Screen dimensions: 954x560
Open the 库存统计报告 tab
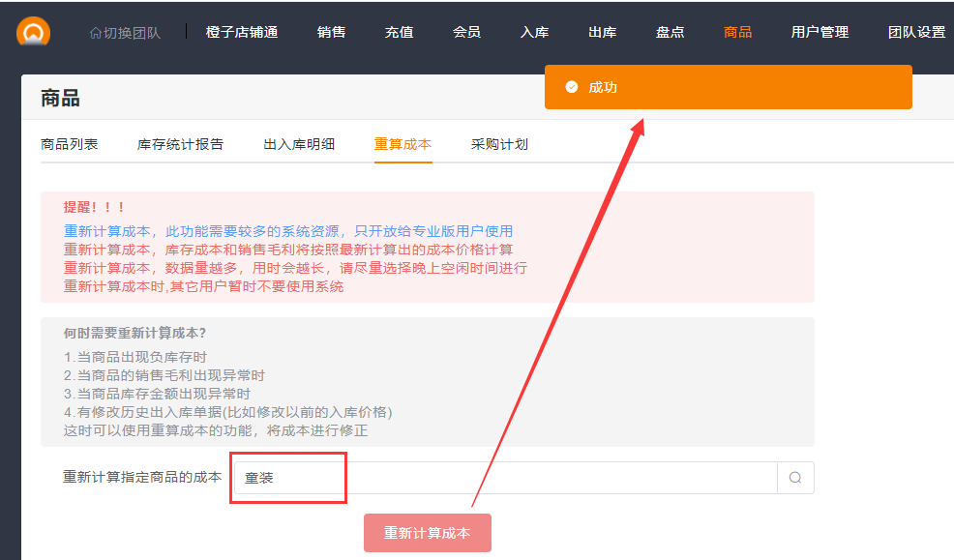(181, 144)
